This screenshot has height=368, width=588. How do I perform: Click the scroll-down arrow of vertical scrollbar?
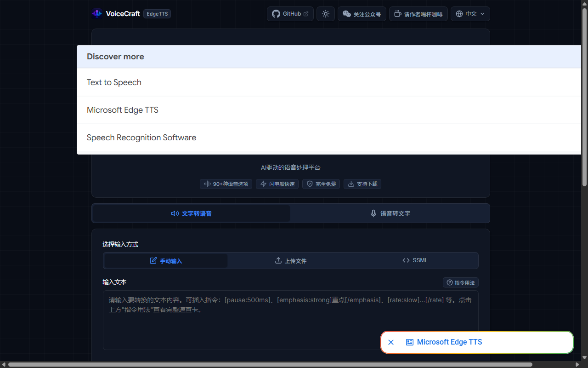(584, 358)
